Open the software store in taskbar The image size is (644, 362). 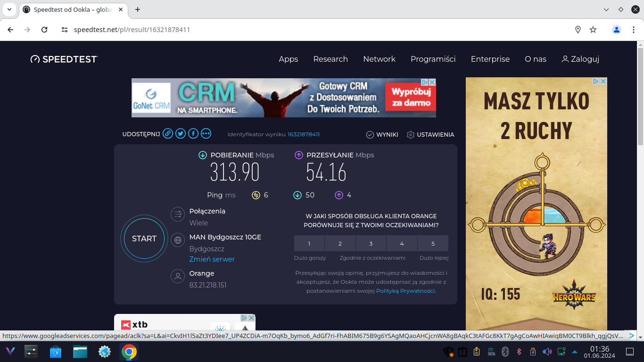click(56, 352)
